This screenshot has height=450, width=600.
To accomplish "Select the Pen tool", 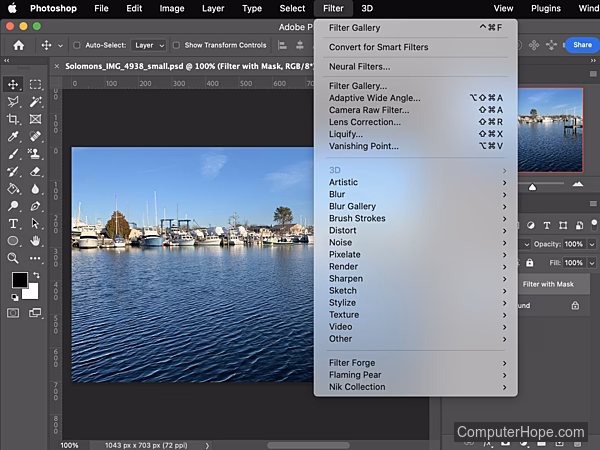I will (35, 206).
